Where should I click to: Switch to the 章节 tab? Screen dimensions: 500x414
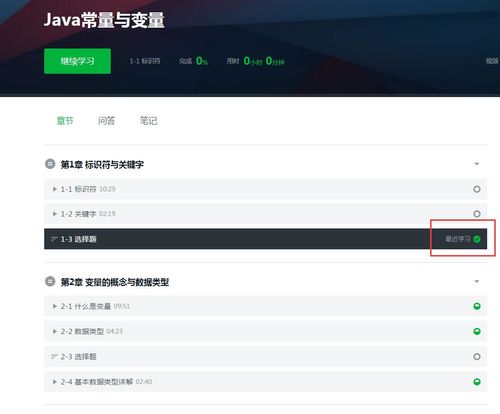[x=65, y=120]
